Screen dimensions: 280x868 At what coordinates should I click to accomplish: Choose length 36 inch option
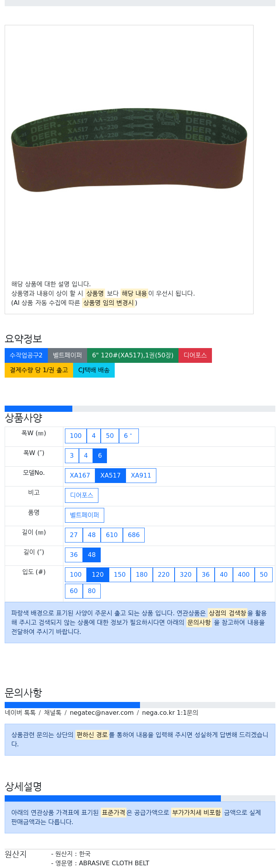[74, 555]
